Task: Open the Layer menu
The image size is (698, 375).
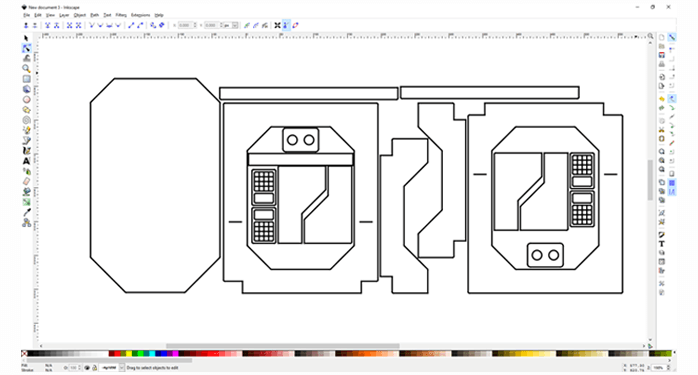Action: pos(64,15)
